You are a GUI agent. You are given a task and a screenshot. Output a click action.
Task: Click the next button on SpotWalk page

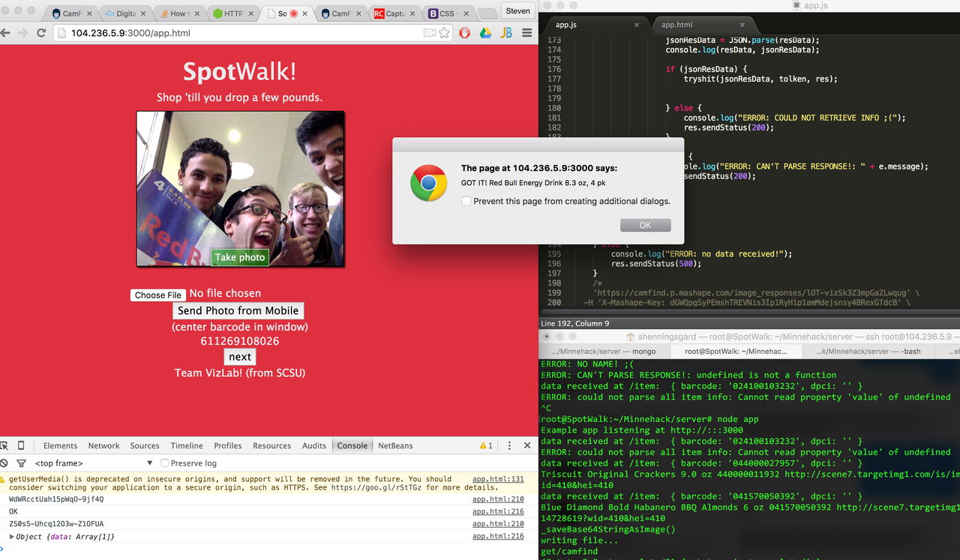(240, 357)
